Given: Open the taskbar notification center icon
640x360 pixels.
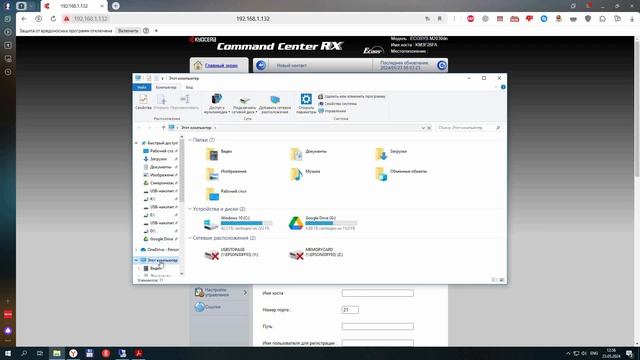Looking at the screenshot, I should click(629, 353).
